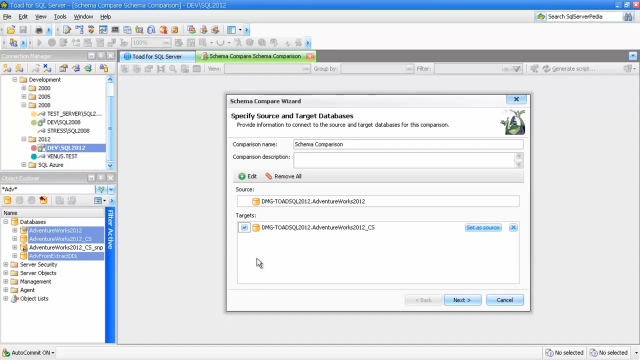Screen dimensions: 640x360
Task: Click the Search SqlServerPedia binoculars icon
Action: click(x=628, y=17)
